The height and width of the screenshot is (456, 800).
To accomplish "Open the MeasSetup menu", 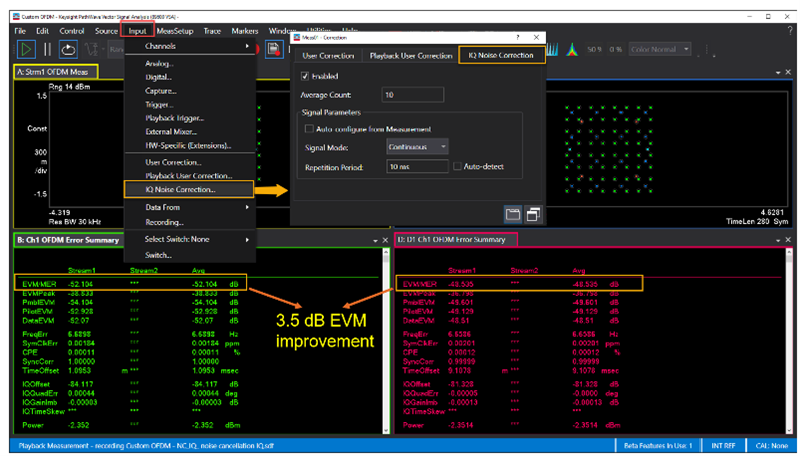I will click(175, 31).
